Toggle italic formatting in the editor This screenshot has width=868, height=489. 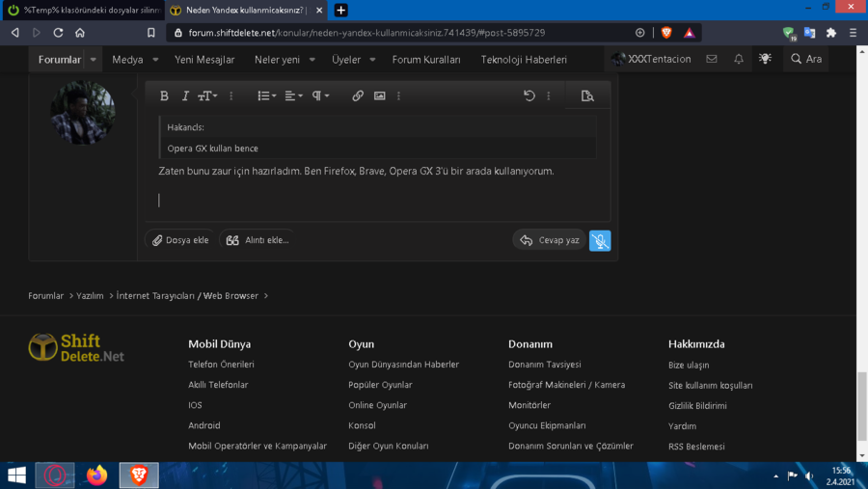click(x=185, y=95)
